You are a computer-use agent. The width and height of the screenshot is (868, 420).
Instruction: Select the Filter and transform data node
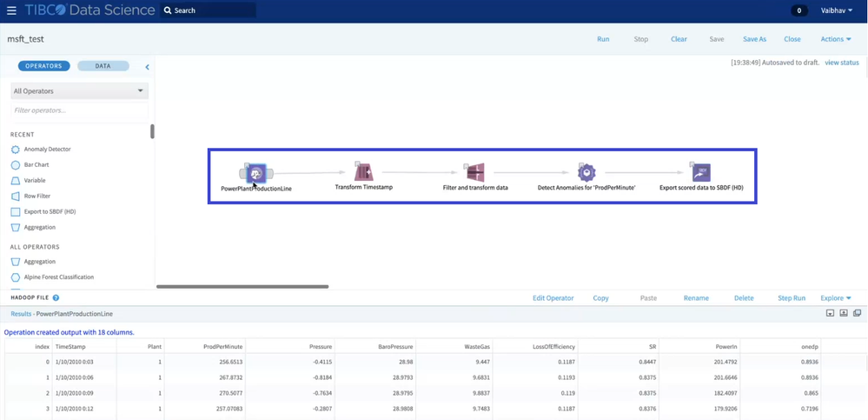475,173
